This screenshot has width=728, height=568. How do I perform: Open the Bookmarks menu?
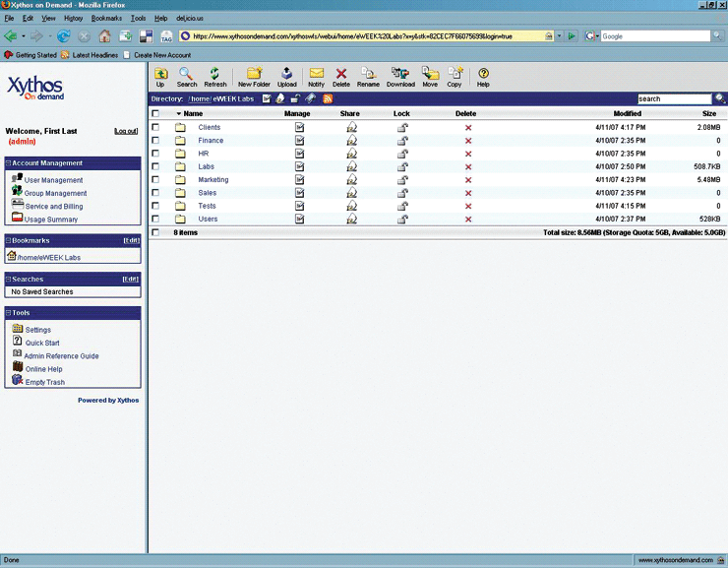click(x=106, y=18)
